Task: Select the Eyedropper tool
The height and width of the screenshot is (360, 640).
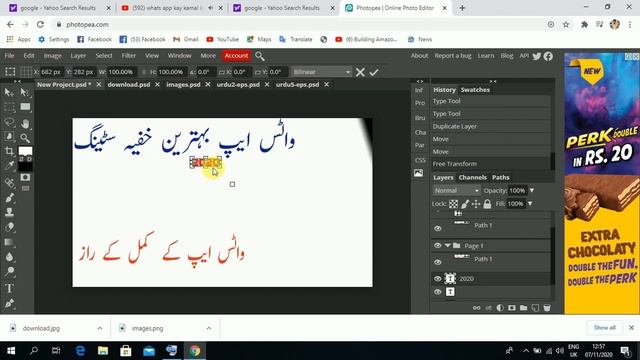Action: [9, 166]
